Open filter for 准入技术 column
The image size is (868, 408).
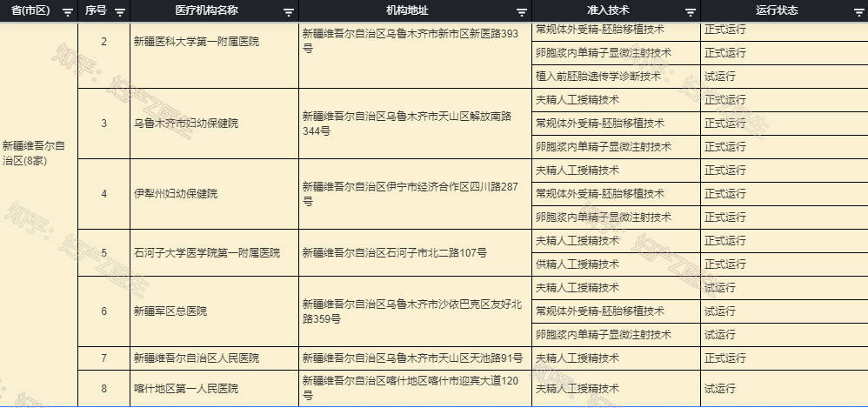pos(691,12)
